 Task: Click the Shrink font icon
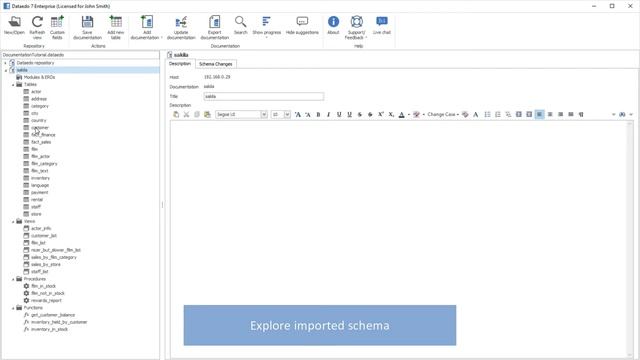[308, 115]
